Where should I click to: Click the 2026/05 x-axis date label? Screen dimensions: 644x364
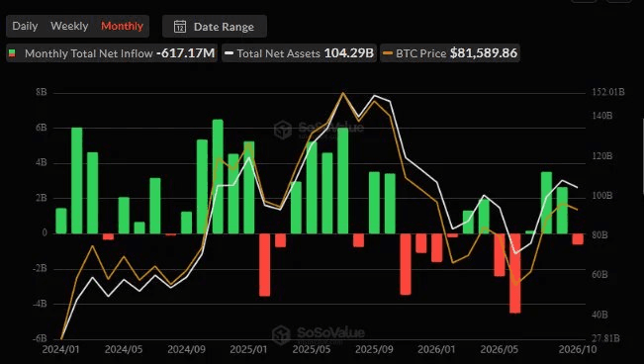pos(499,349)
